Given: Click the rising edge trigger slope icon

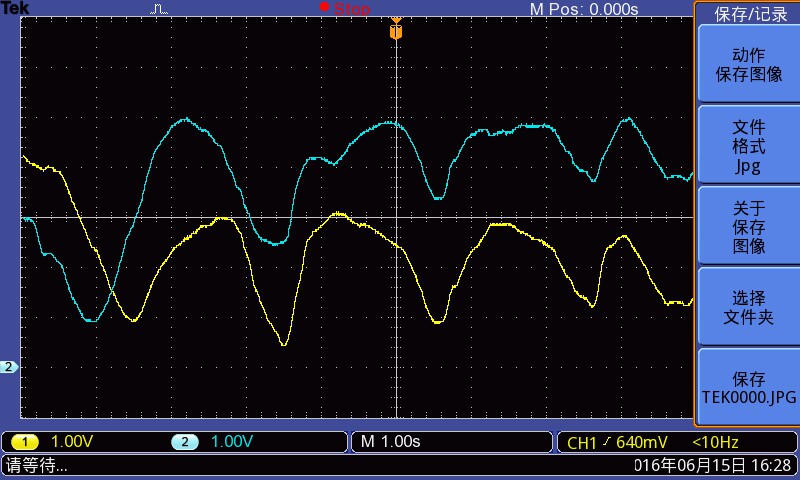Looking at the screenshot, I should [607, 441].
